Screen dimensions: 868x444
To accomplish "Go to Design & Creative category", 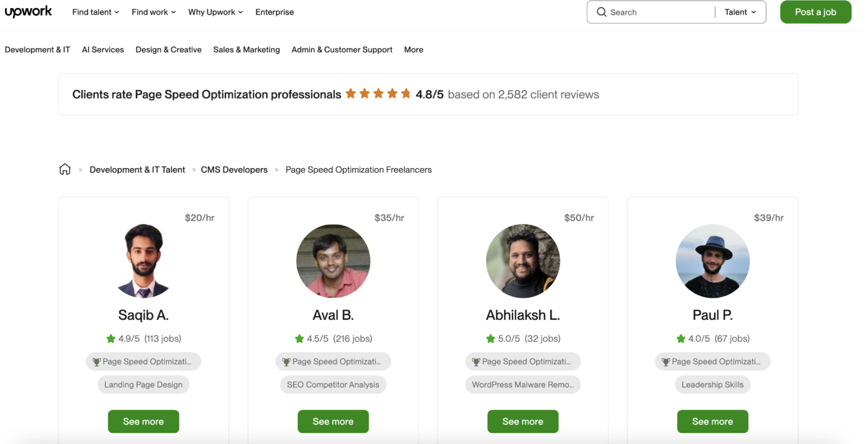I will tap(168, 50).
